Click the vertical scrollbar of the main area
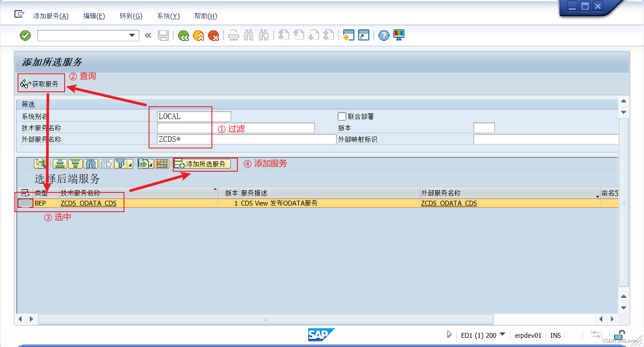This screenshot has height=347, width=644. pyautogui.click(x=623, y=202)
